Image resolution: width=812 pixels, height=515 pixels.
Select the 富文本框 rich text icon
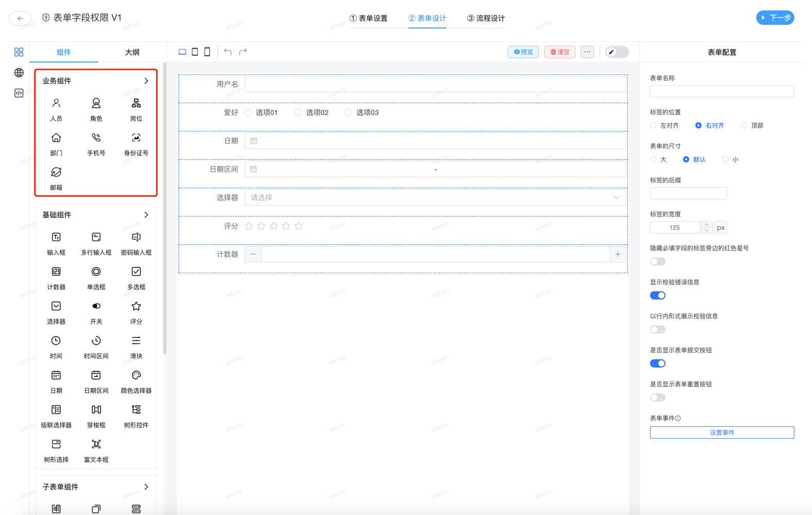point(96,445)
